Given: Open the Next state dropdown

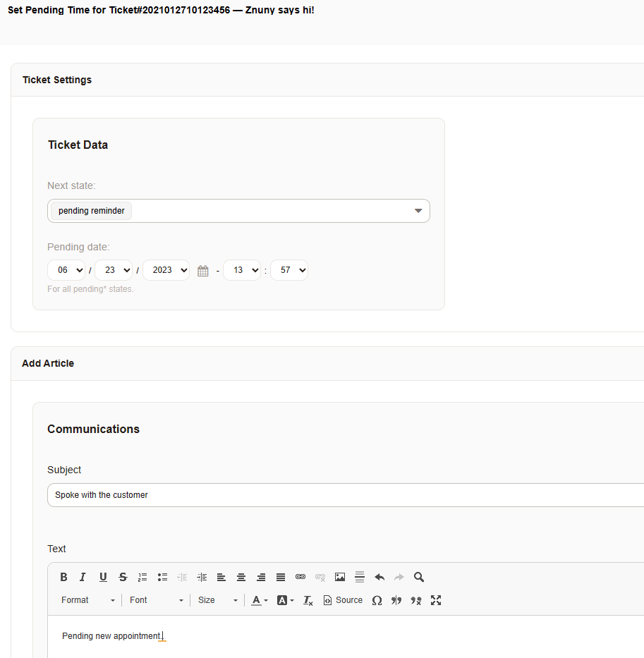Looking at the screenshot, I should [238, 211].
